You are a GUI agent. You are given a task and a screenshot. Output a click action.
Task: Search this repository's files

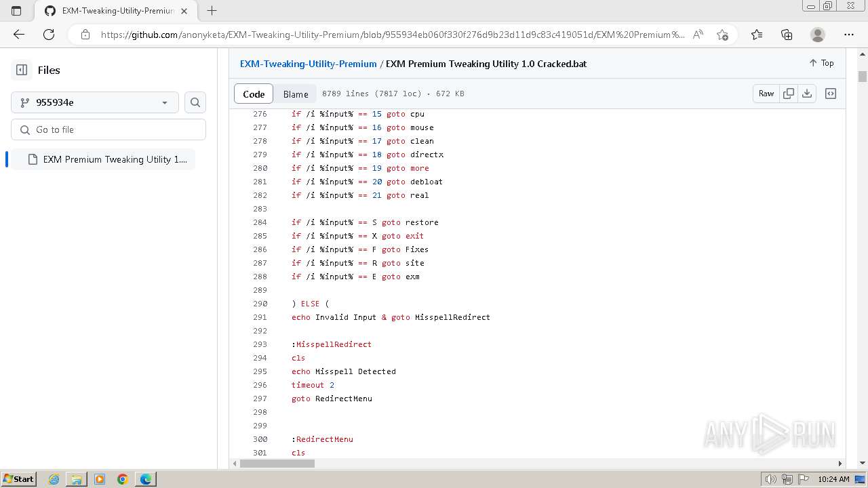(195, 102)
